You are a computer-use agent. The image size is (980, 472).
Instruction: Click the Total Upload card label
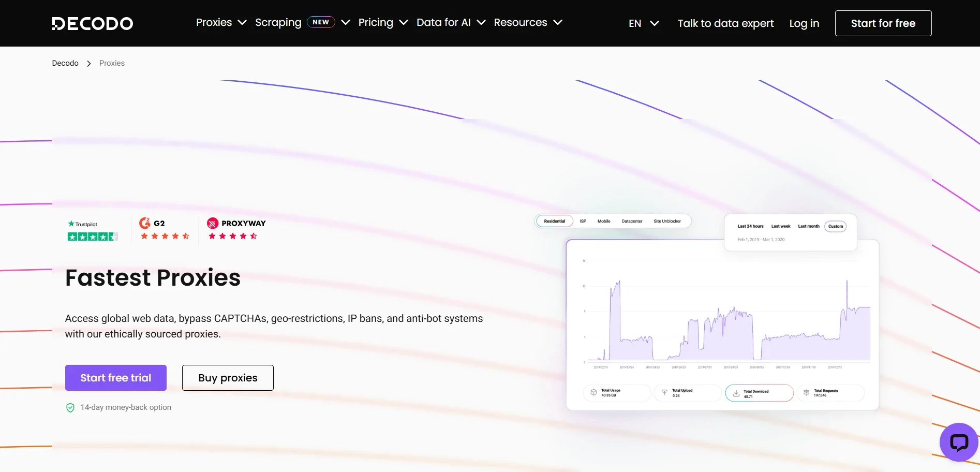point(682,390)
